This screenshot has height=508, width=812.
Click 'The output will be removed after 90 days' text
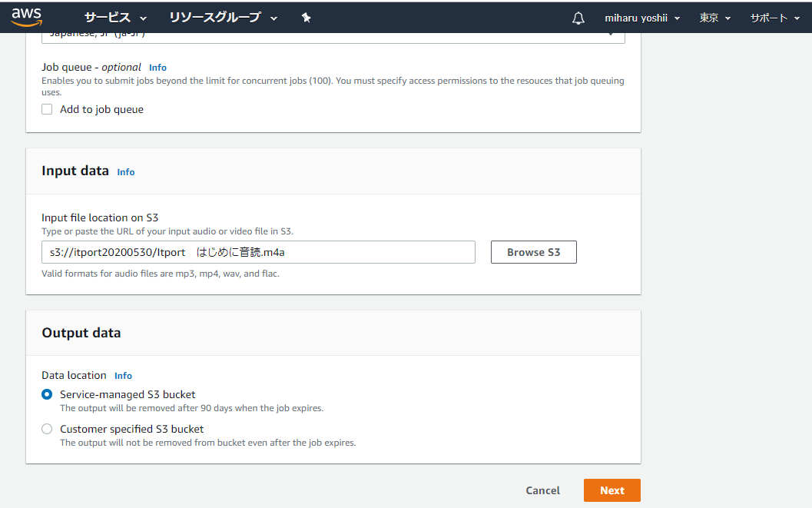(x=191, y=408)
